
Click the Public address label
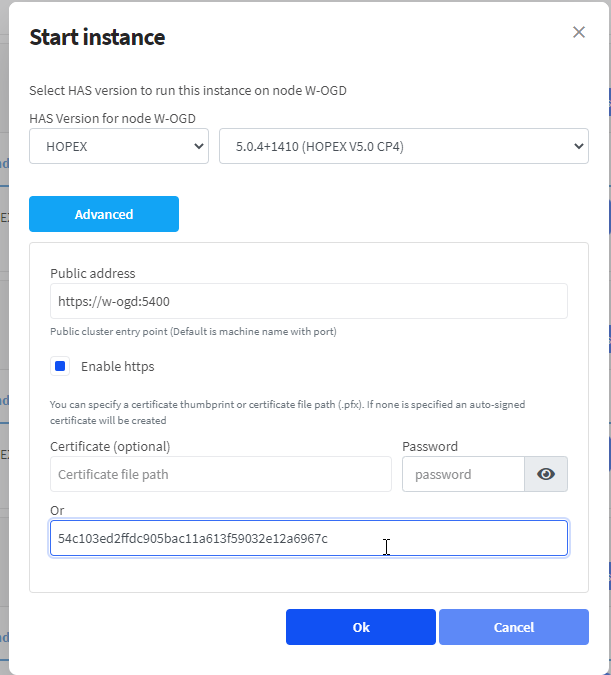tap(93, 273)
